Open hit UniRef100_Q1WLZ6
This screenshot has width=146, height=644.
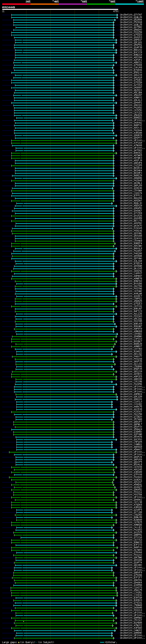pyautogui.click(x=131, y=17)
